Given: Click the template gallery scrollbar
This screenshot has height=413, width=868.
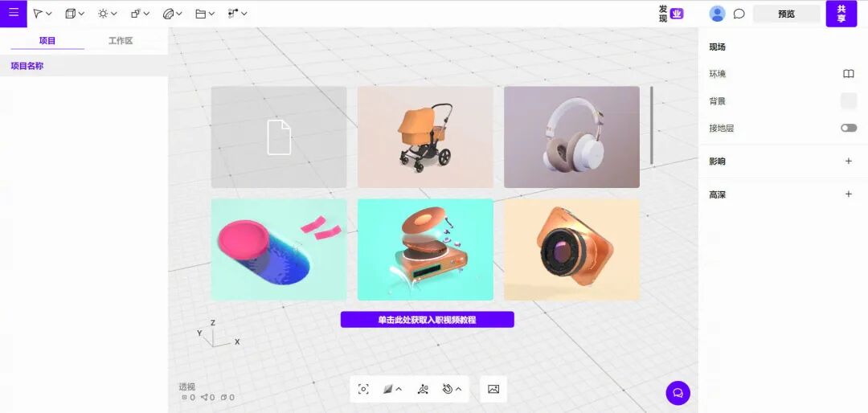Looking at the screenshot, I should pos(652,125).
